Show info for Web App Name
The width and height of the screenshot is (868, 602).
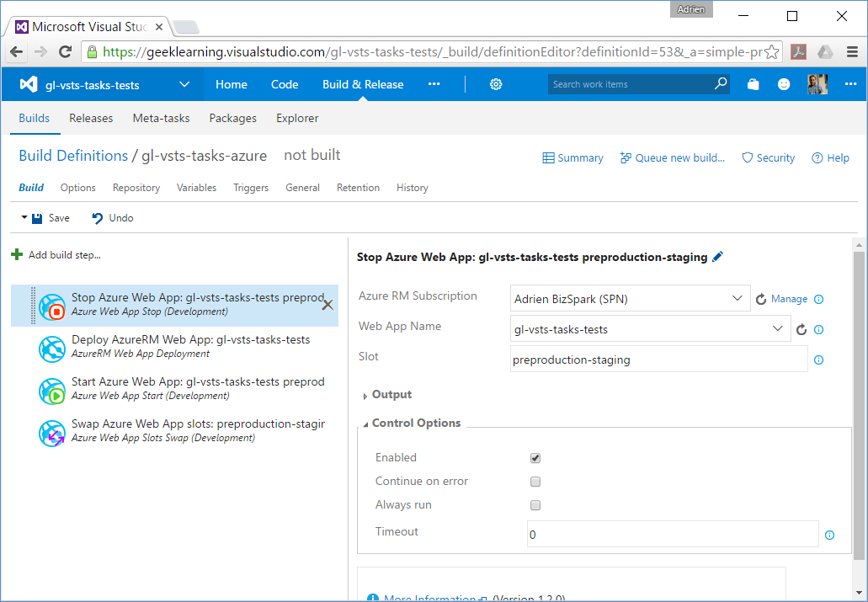pyautogui.click(x=818, y=329)
